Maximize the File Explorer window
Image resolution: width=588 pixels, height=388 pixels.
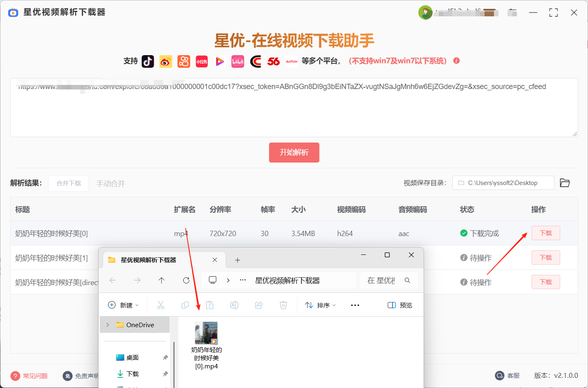[x=387, y=255]
